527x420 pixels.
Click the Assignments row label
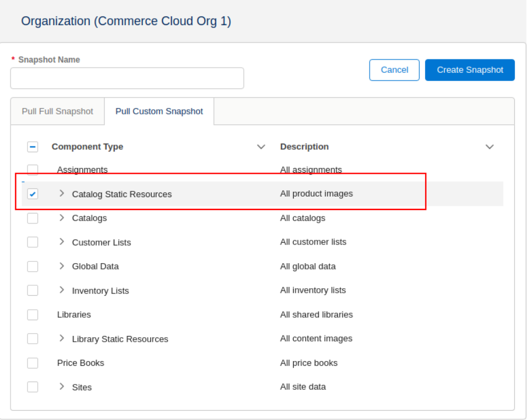82,170
